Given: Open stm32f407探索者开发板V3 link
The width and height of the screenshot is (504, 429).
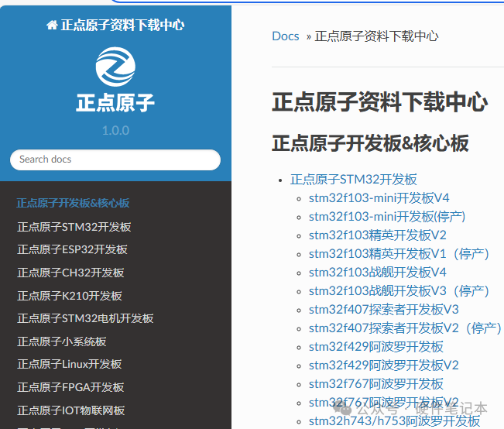Looking at the screenshot, I should pos(383,309).
